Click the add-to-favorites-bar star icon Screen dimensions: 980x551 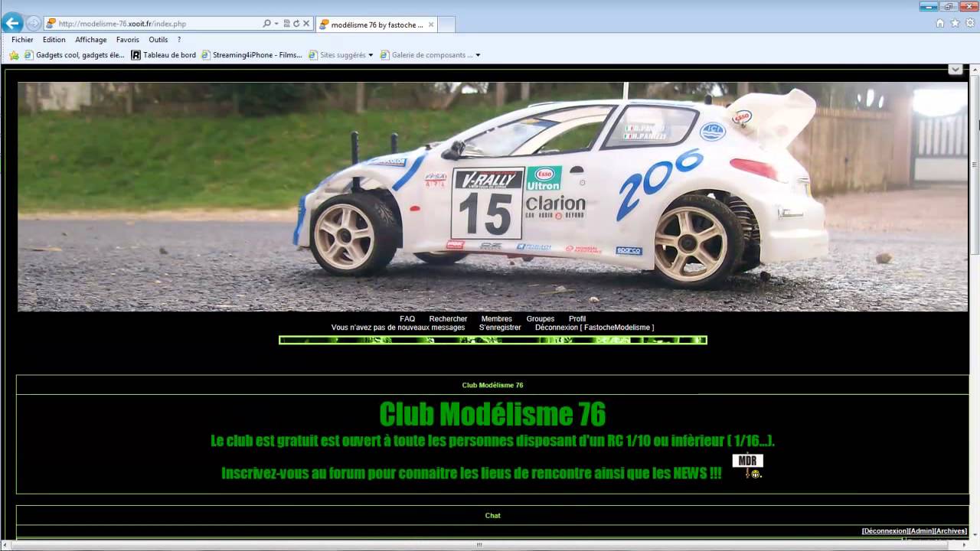click(x=14, y=55)
